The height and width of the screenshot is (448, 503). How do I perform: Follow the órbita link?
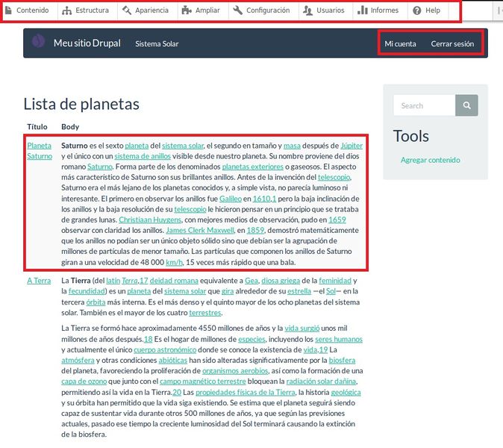click(x=96, y=302)
